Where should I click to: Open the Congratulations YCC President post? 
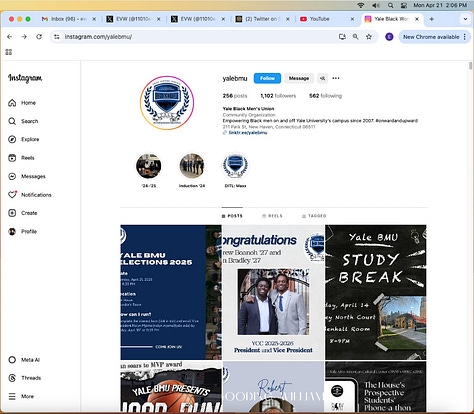[x=273, y=292]
